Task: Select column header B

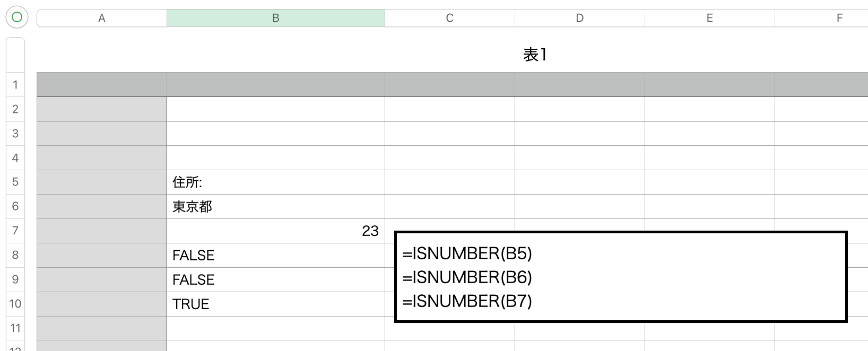Action: pyautogui.click(x=275, y=17)
